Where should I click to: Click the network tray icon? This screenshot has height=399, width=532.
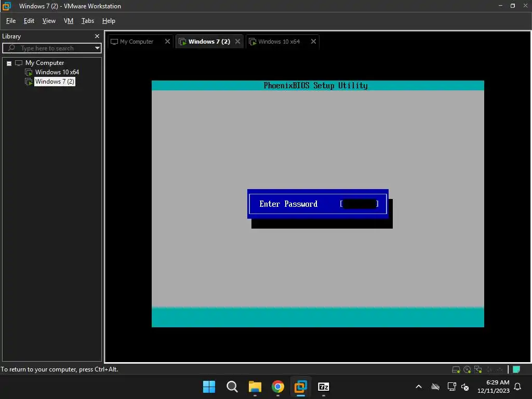coord(451,387)
